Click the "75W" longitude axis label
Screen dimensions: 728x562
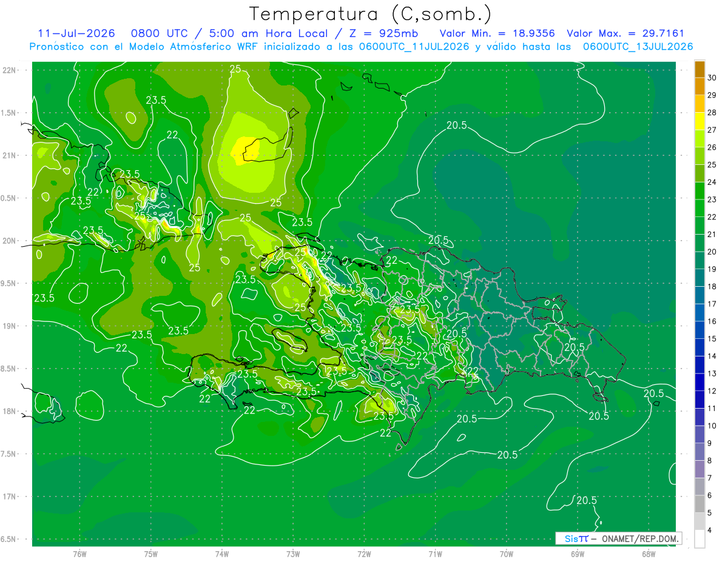[x=151, y=554]
